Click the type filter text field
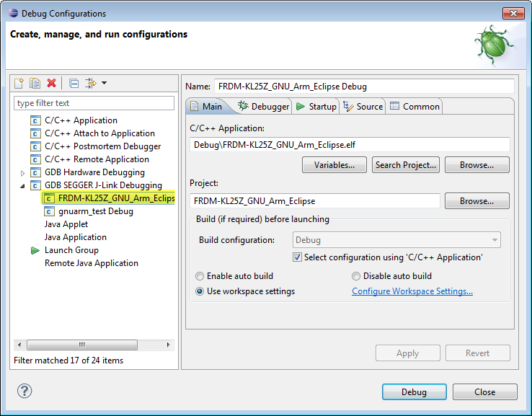The image size is (532, 416). pyautogui.click(x=94, y=103)
